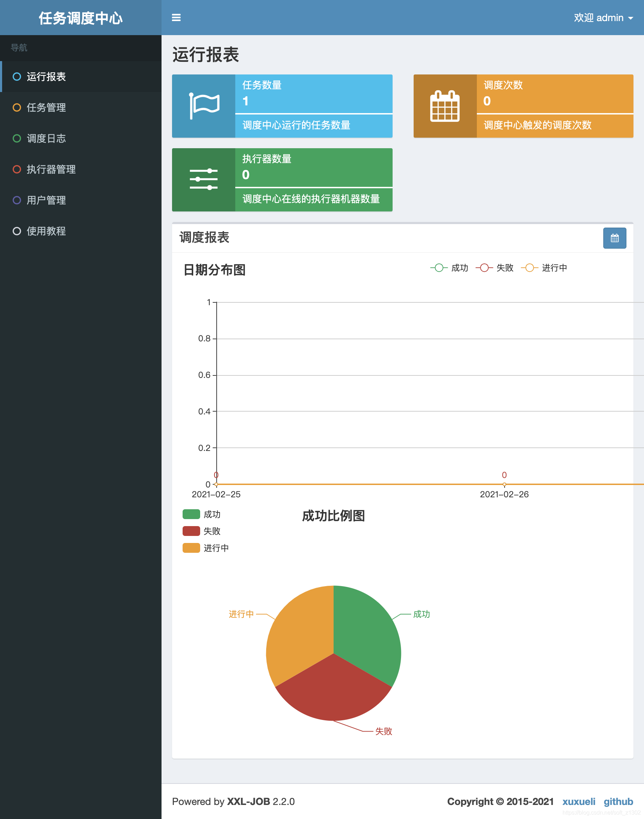The height and width of the screenshot is (819, 644).
Task: Toggle the sidebar with the hamburger icon
Action: [x=176, y=18]
